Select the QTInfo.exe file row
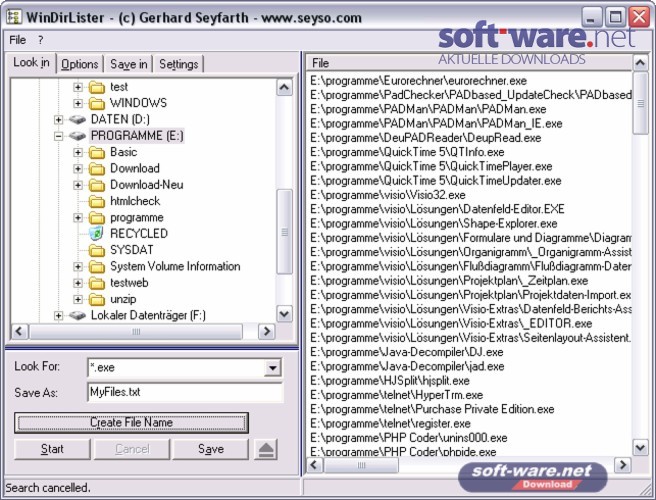 [407, 152]
